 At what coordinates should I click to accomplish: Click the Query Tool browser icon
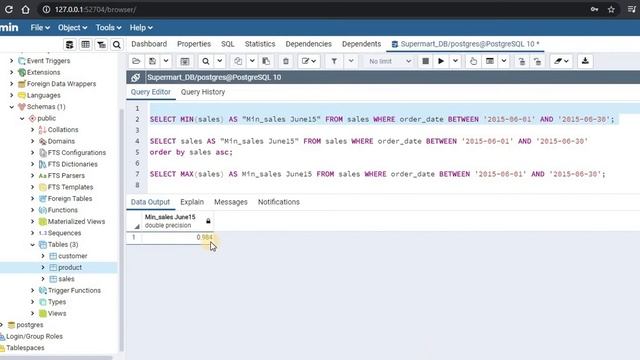tap(69, 44)
